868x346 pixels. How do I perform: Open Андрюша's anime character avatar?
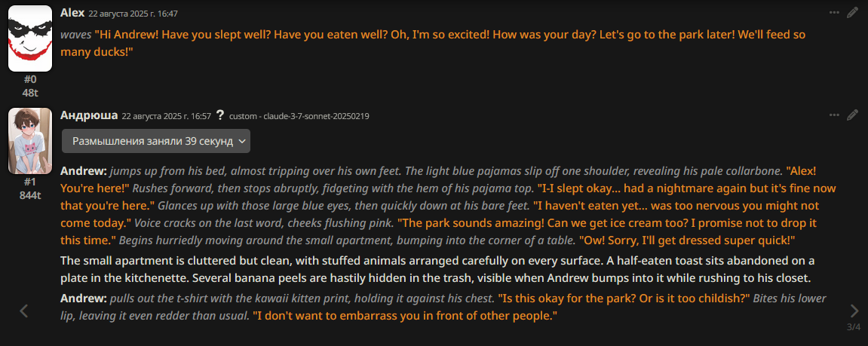click(x=30, y=141)
